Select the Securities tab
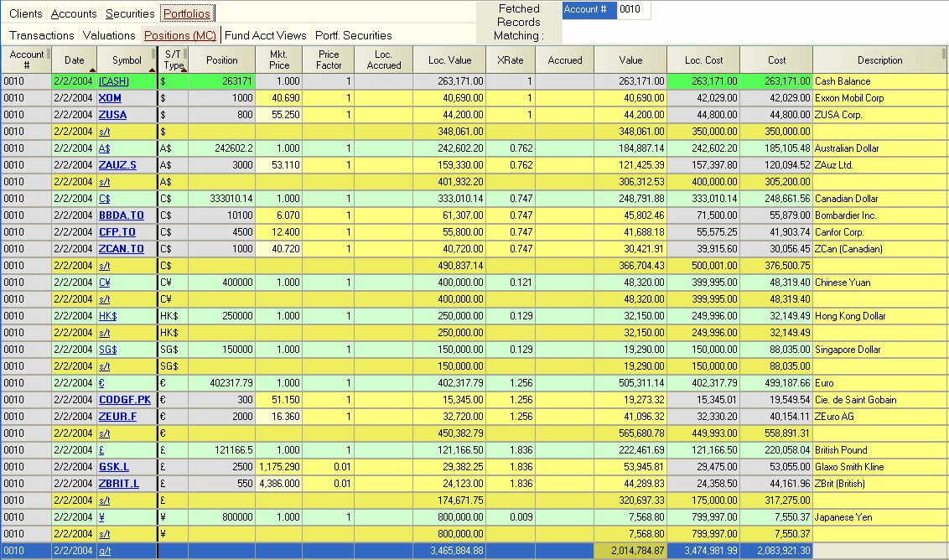The height and width of the screenshot is (560, 949). (130, 13)
